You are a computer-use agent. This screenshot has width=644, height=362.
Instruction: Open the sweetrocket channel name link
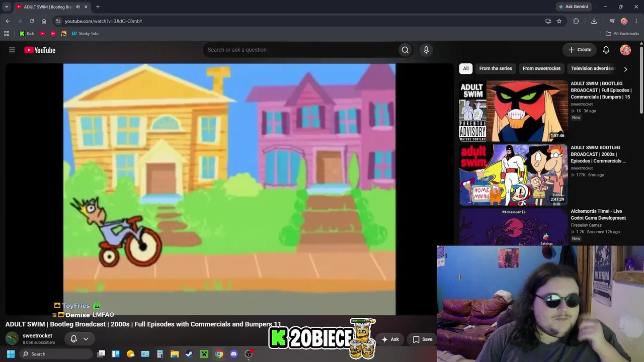[x=37, y=336]
